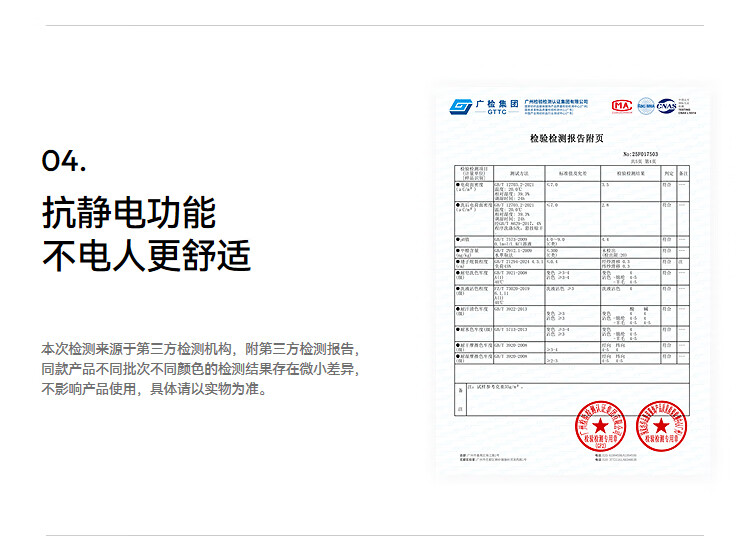Click the heading "不电人更舒适"

[x=146, y=256]
